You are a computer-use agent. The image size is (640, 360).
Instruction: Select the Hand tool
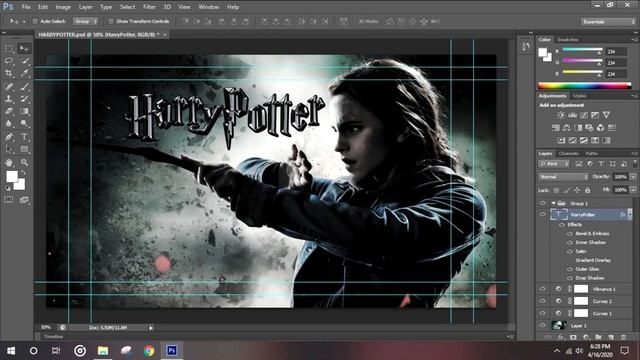pyautogui.click(x=9, y=162)
